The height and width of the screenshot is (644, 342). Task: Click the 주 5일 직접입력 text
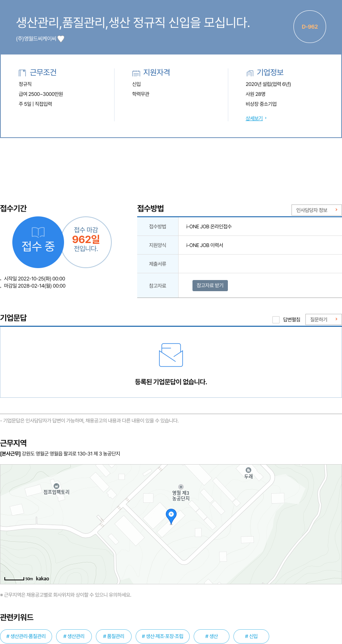coord(35,104)
